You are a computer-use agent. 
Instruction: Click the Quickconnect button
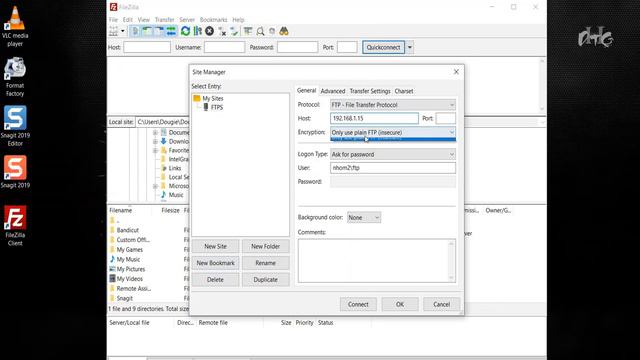[383, 47]
